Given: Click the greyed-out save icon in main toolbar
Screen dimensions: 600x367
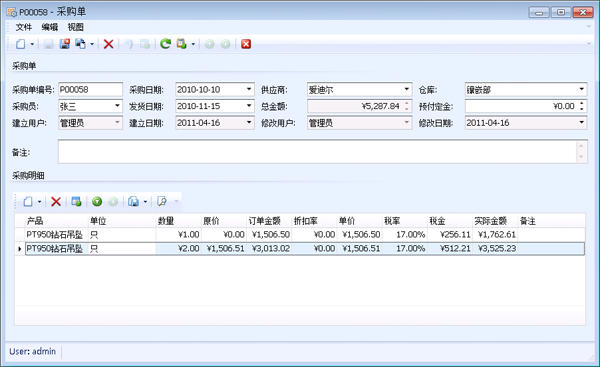Looking at the screenshot, I should tap(48, 44).
